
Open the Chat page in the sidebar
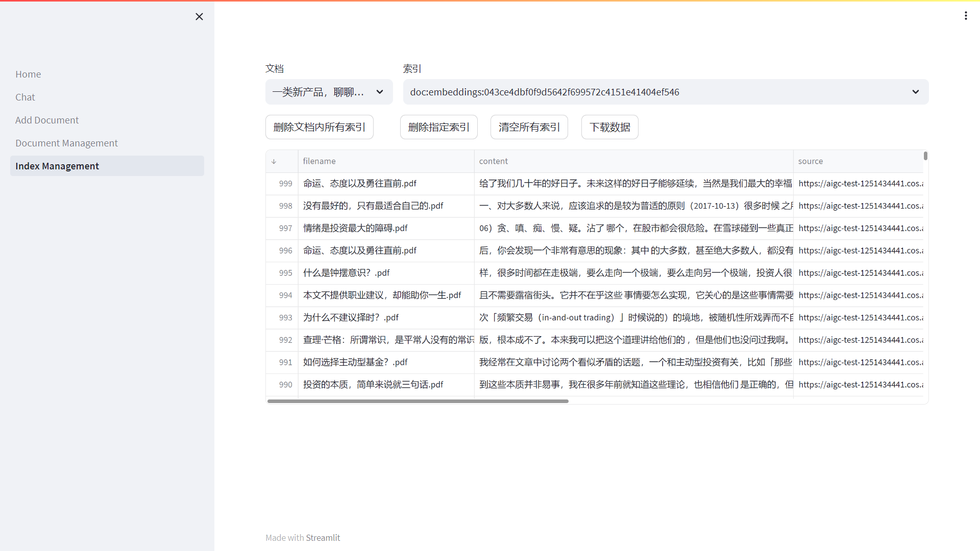(25, 97)
